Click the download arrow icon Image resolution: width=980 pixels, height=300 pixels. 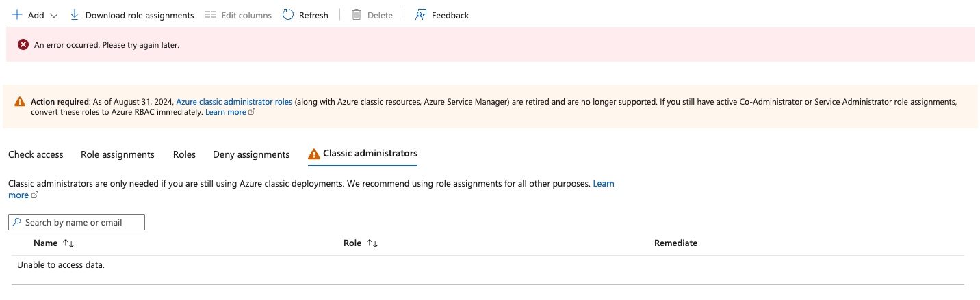pyautogui.click(x=75, y=15)
